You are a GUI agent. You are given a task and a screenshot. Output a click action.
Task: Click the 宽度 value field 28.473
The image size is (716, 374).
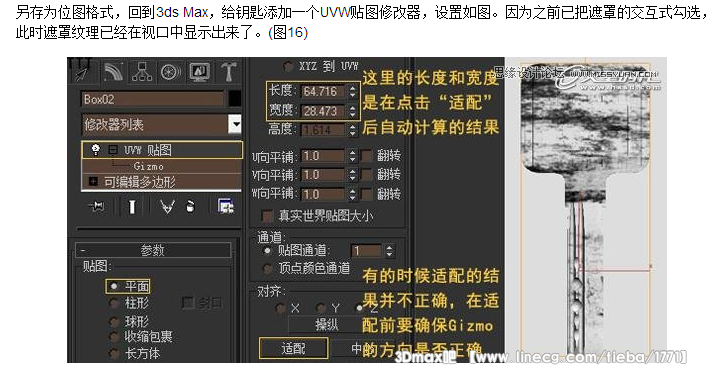coord(323,111)
